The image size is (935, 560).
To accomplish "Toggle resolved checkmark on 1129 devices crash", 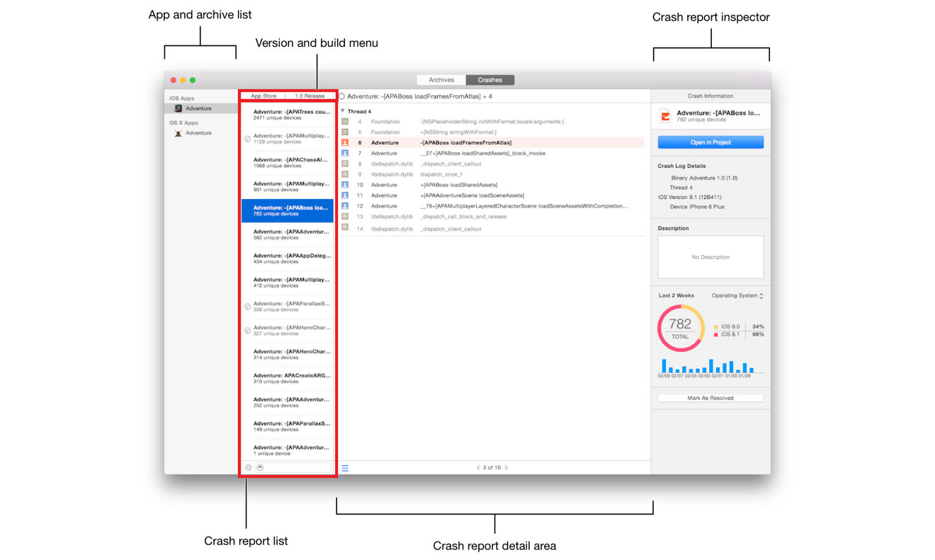I will tap(247, 139).
